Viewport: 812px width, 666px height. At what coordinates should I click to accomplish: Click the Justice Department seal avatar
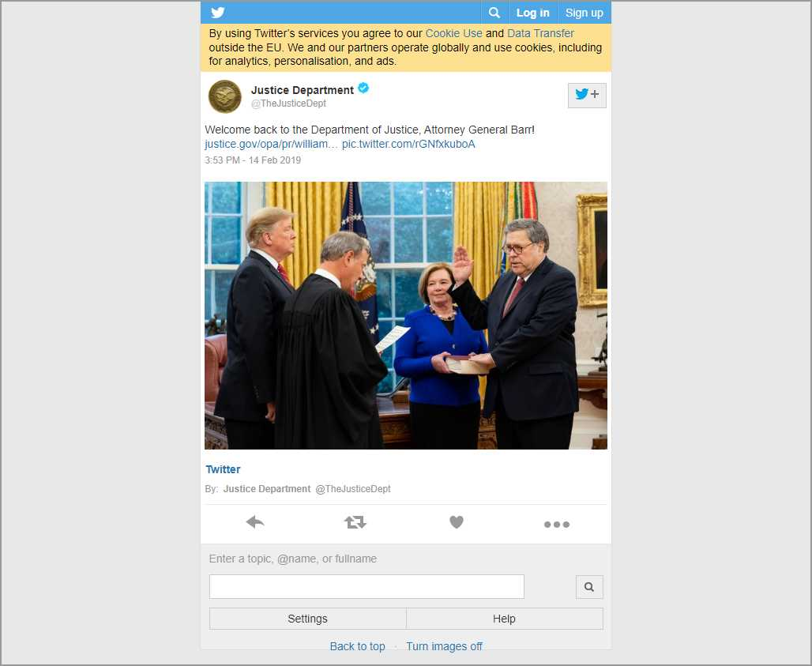coord(225,96)
